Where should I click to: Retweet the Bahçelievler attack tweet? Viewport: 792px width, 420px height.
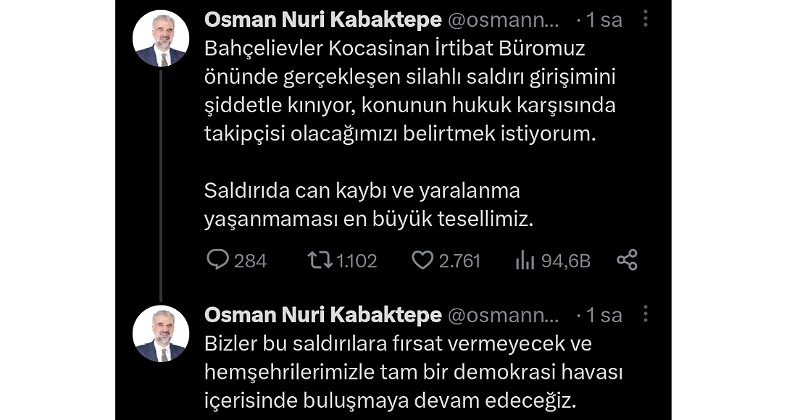pyautogui.click(x=319, y=261)
